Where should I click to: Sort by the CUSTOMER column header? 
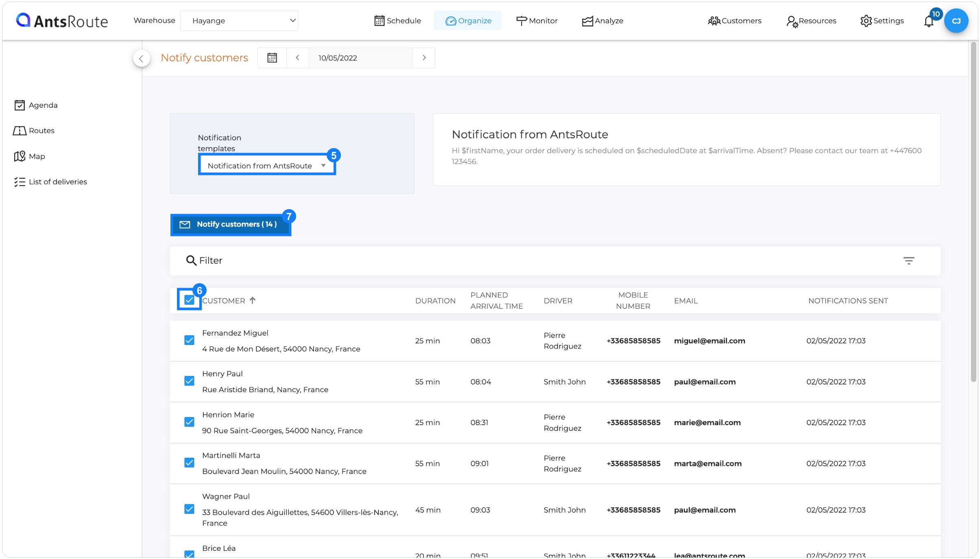(224, 301)
